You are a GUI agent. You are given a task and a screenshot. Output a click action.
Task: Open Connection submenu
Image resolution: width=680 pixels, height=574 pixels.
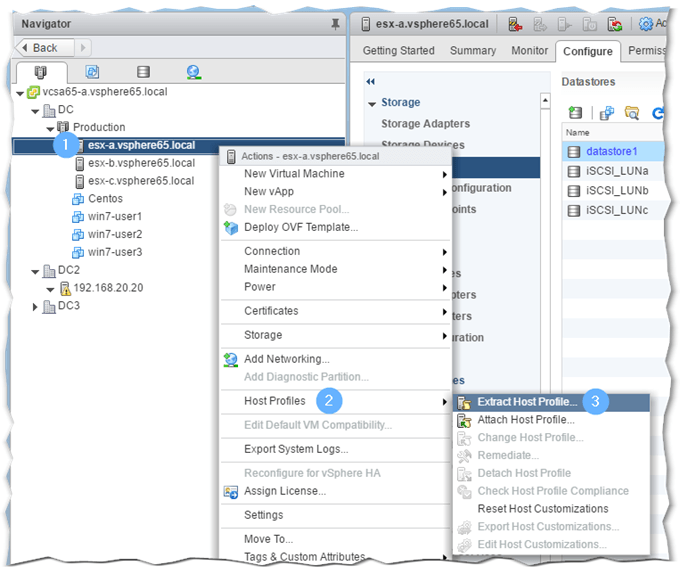tap(336, 251)
